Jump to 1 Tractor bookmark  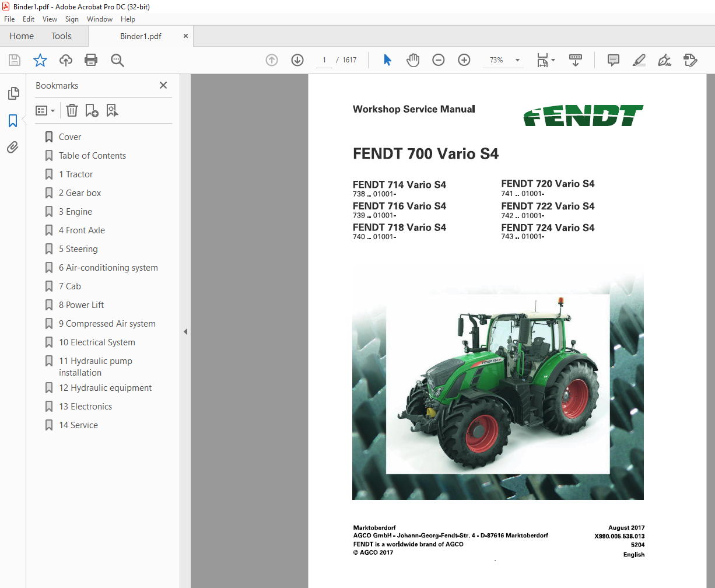tap(76, 174)
